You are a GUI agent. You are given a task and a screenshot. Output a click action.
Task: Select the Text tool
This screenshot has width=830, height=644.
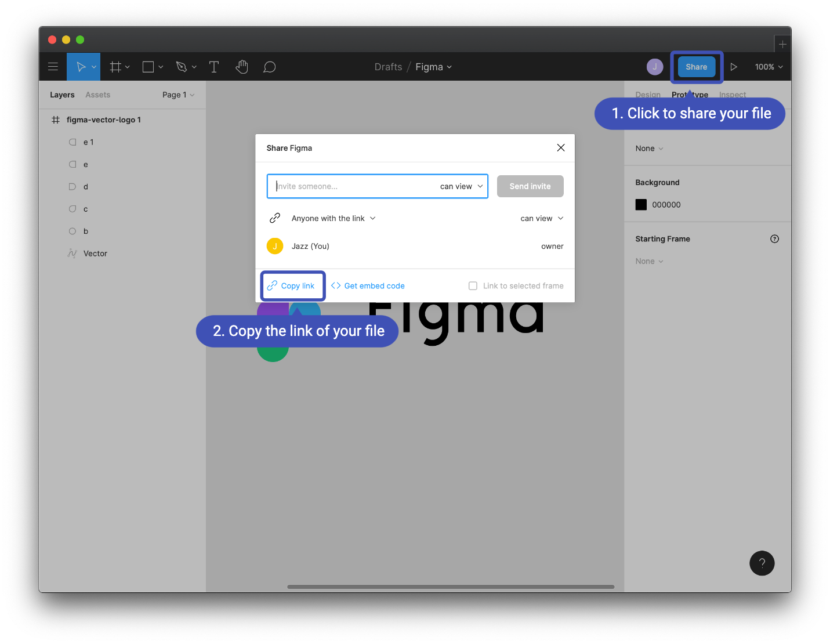pos(214,67)
